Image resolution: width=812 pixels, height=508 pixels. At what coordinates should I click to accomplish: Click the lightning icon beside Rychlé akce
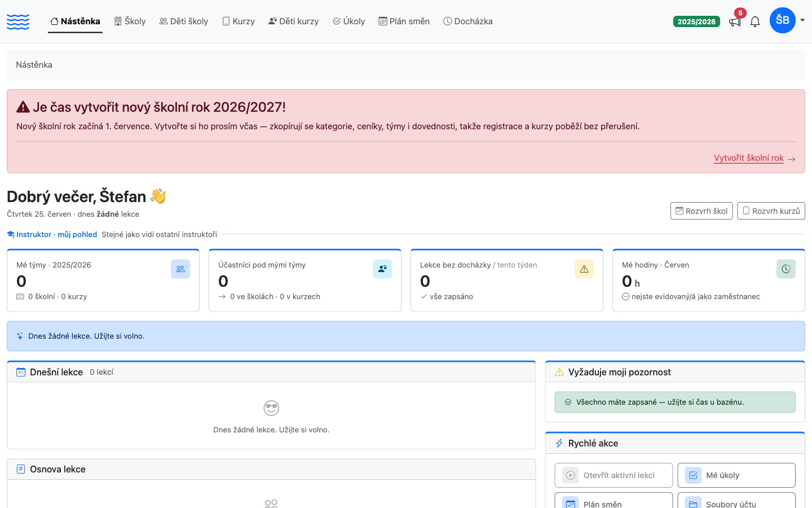tap(559, 443)
